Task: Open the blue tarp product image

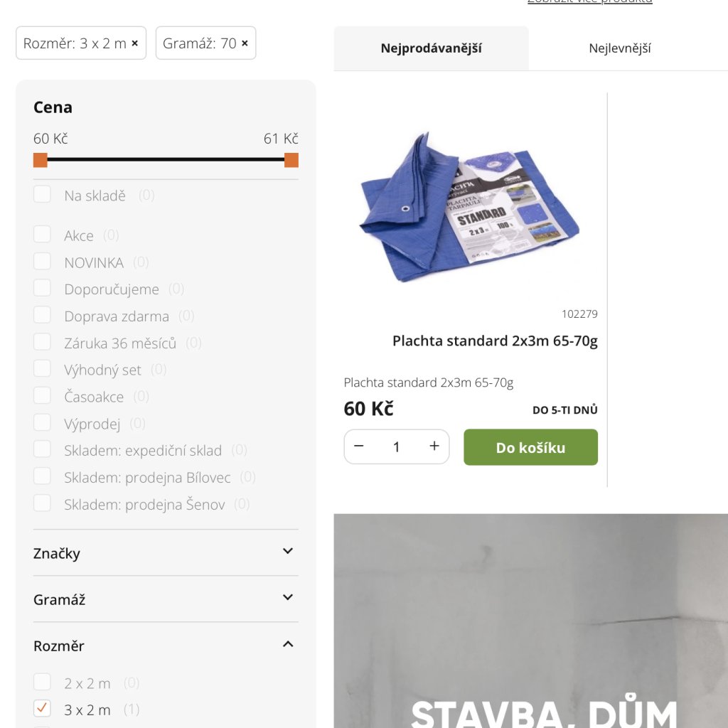Action: pos(470,207)
